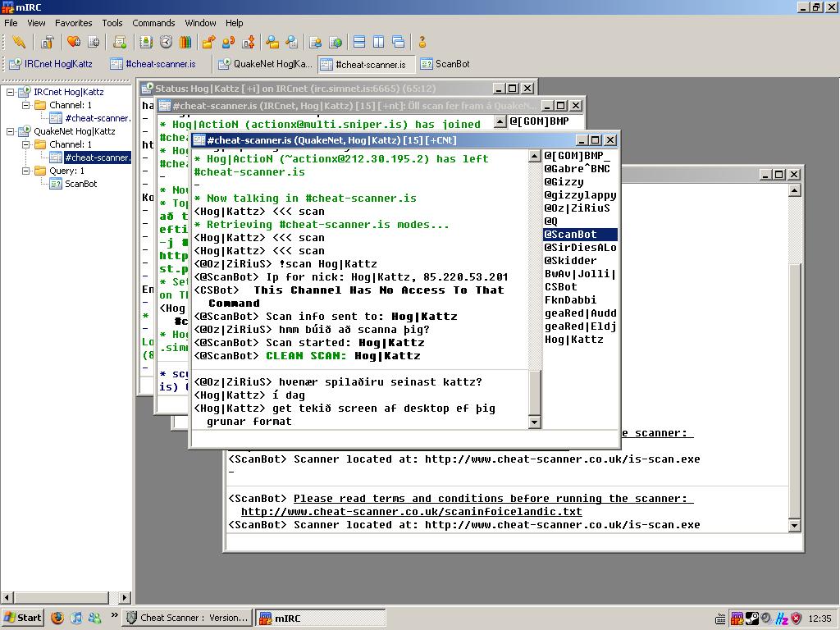Select CSBot in the nick list

coord(560,286)
